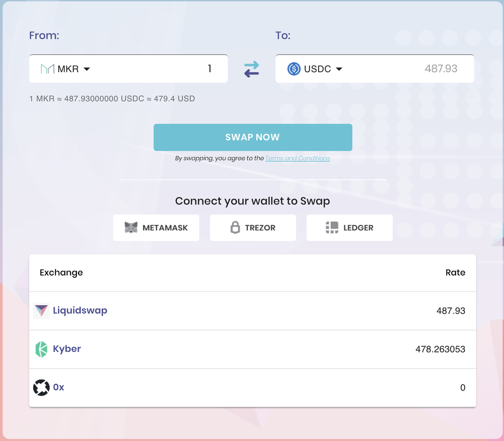This screenshot has width=504, height=441.
Task: Click the Rate column header
Action: pos(455,273)
